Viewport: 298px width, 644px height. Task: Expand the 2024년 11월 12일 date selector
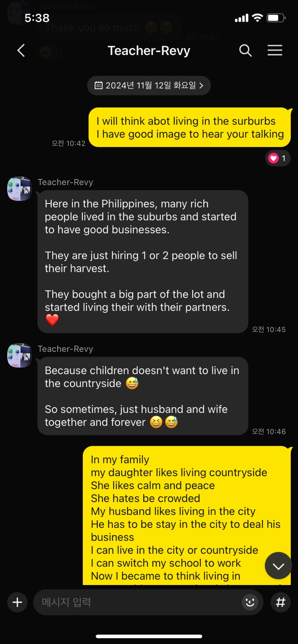click(x=149, y=85)
